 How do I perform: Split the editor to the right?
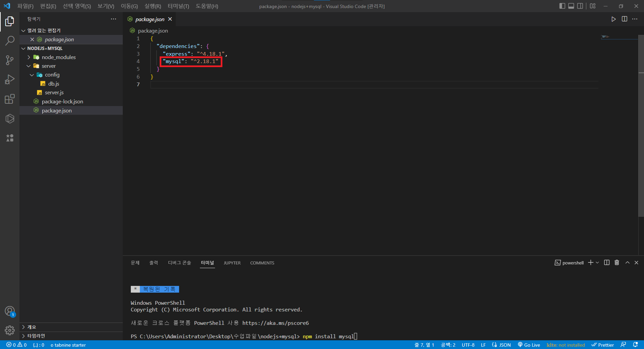point(624,19)
